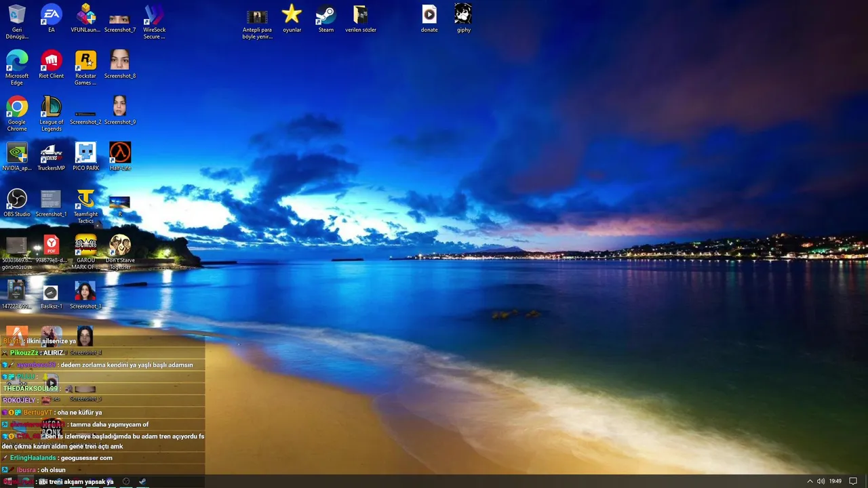Click chat message 'tamma daha yapmıycam of'
This screenshot has height=488, width=868.
coord(110,424)
